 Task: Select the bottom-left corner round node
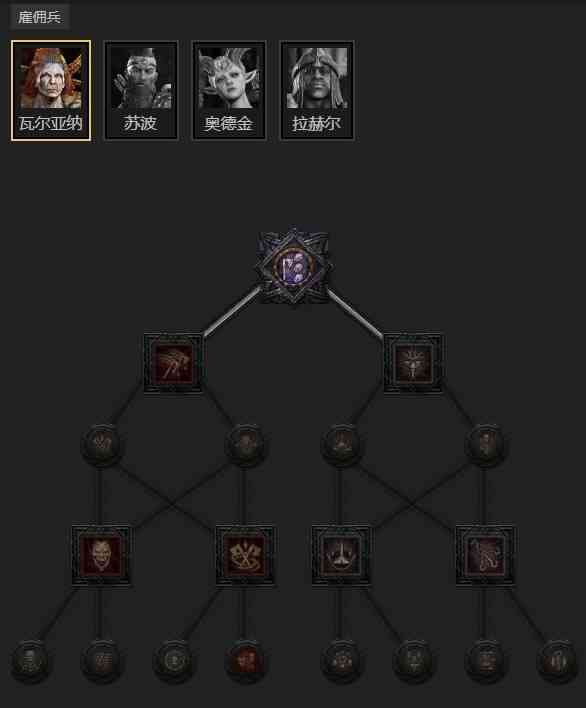coord(30,661)
